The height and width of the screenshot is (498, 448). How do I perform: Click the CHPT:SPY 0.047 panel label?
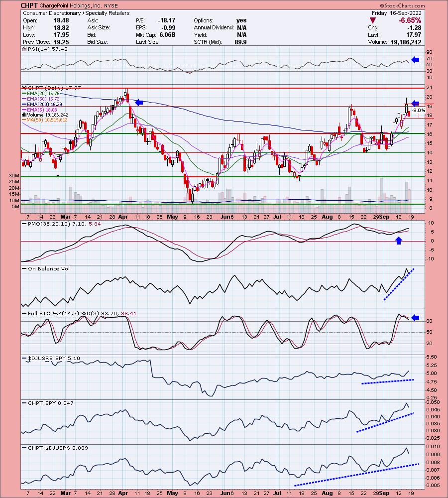click(50, 403)
